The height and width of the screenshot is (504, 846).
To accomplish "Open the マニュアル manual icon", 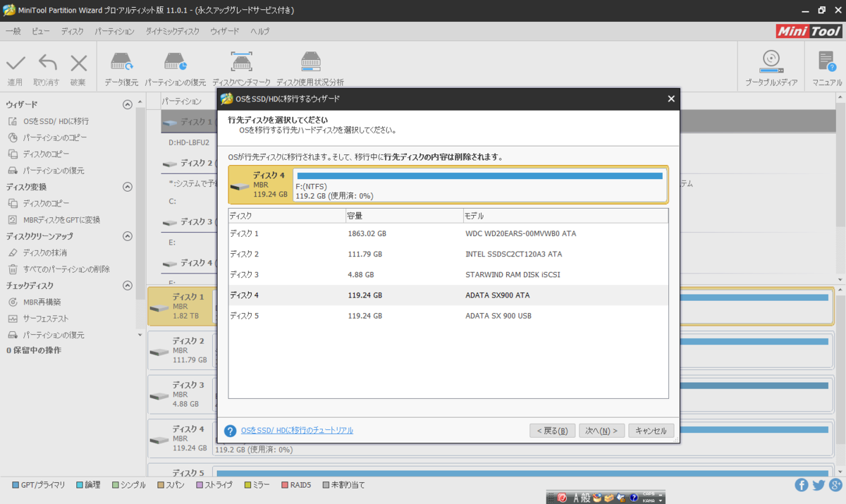I will [x=827, y=69].
